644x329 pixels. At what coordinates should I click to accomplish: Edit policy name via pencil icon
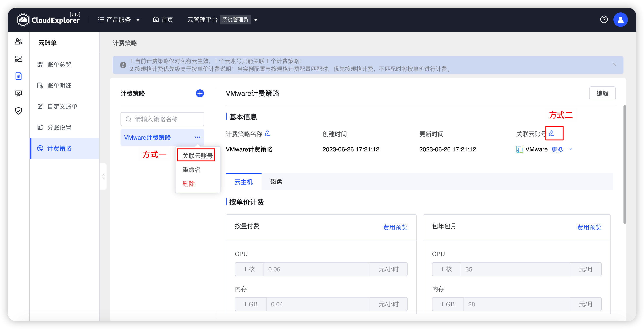click(267, 133)
